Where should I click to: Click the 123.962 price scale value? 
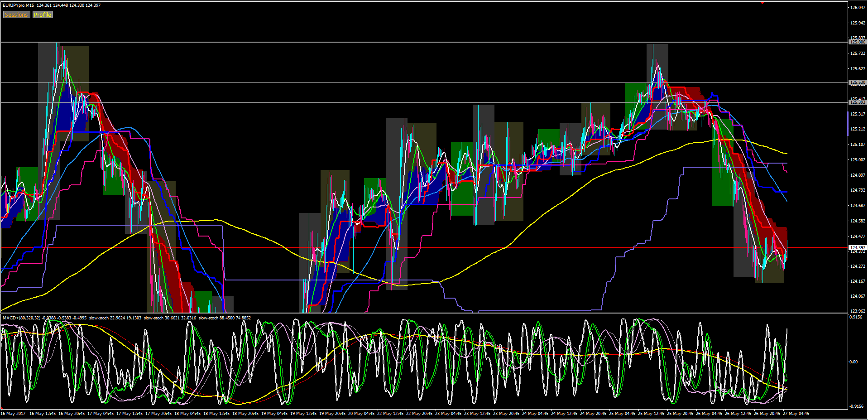point(858,311)
